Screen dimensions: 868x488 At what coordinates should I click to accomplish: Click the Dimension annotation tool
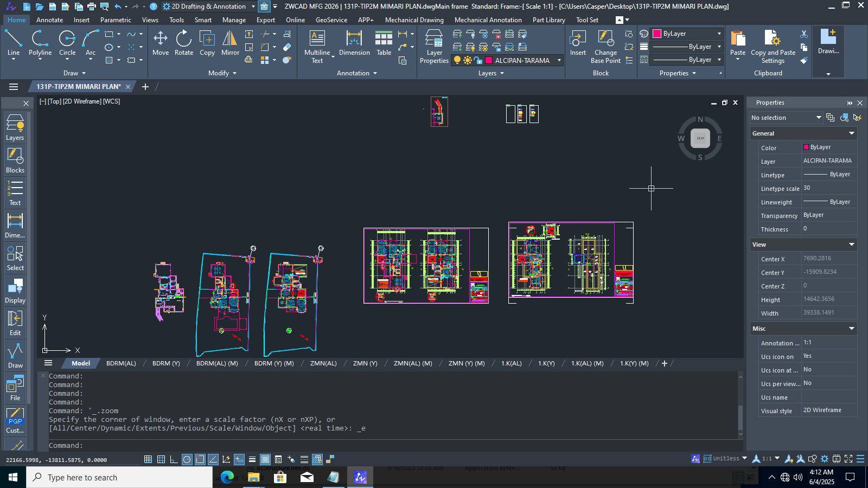[354, 43]
